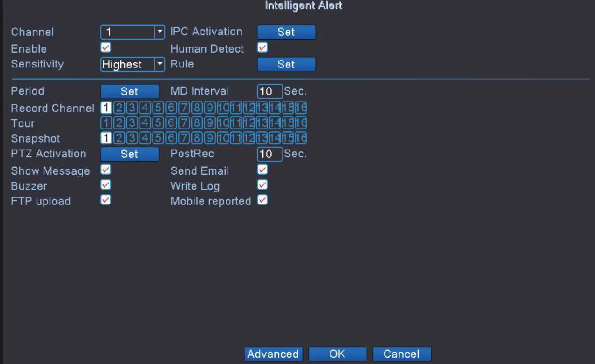
Task: Toggle the Write Log checkbox
Action: [263, 185]
